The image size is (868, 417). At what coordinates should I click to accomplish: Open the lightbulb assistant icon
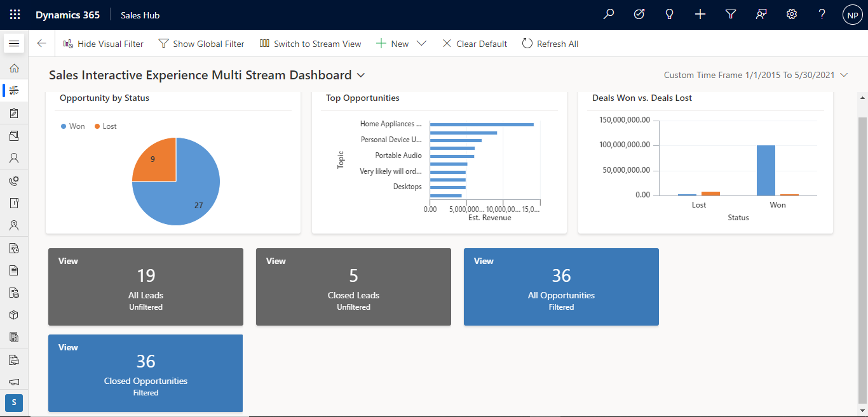669,14
